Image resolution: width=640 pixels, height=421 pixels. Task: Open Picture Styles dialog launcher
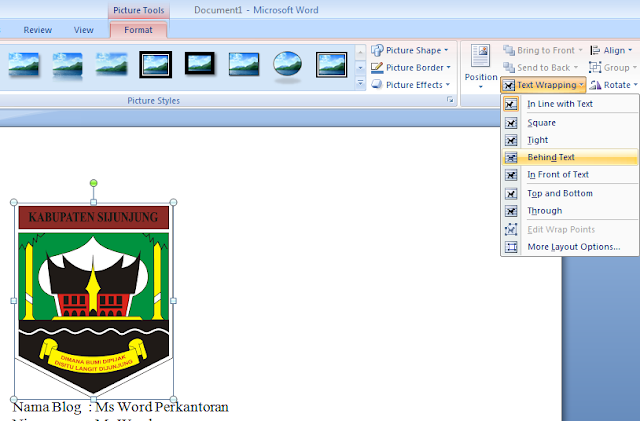point(450,100)
